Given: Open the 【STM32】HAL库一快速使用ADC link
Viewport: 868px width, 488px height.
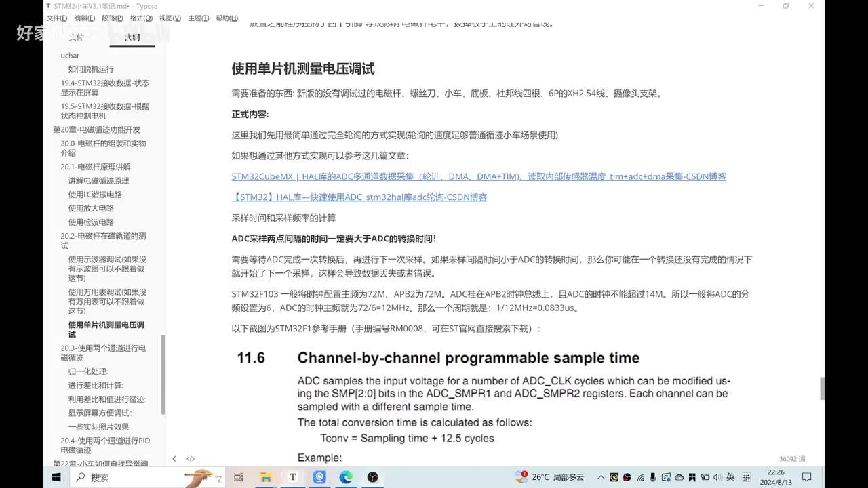Looking at the screenshot, I should pyautogui.click(x=359, y=197).
